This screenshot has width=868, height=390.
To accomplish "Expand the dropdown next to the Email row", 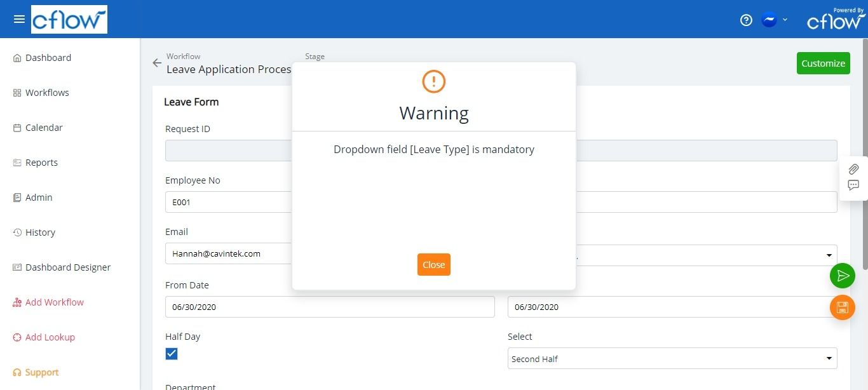I will [x=829, y=255].
